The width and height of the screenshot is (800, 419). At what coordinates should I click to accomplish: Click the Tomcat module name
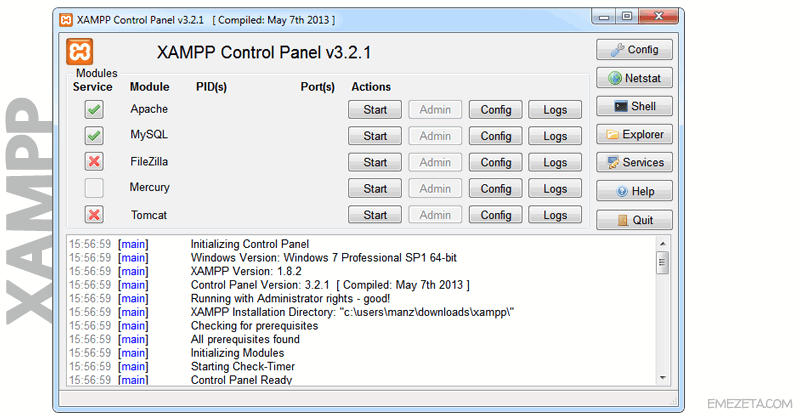point(148,215)
